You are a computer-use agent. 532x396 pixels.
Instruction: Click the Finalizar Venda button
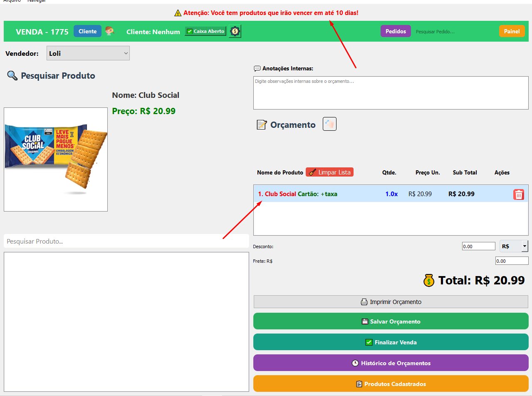tap(391, 342)
